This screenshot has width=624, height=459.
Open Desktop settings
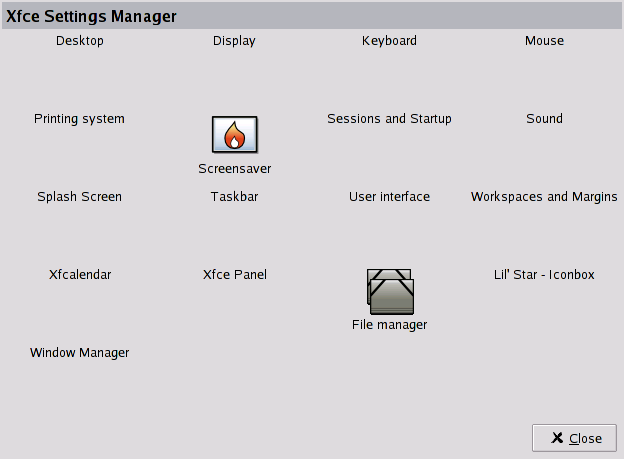(80, 41)
